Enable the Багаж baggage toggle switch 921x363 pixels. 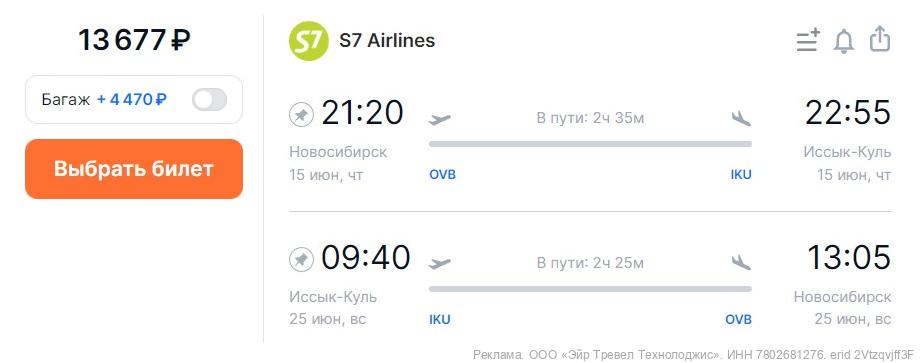[x=210, y=99]
